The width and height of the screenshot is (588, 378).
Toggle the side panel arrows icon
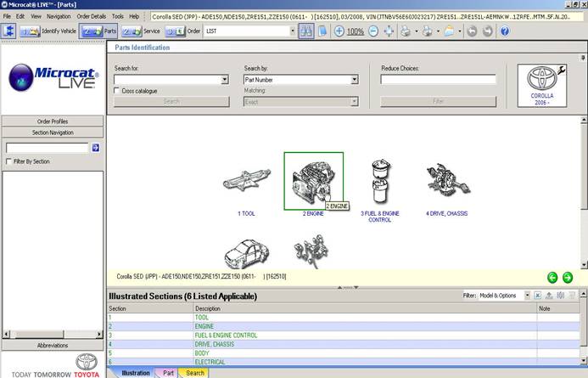pos(8,31)
